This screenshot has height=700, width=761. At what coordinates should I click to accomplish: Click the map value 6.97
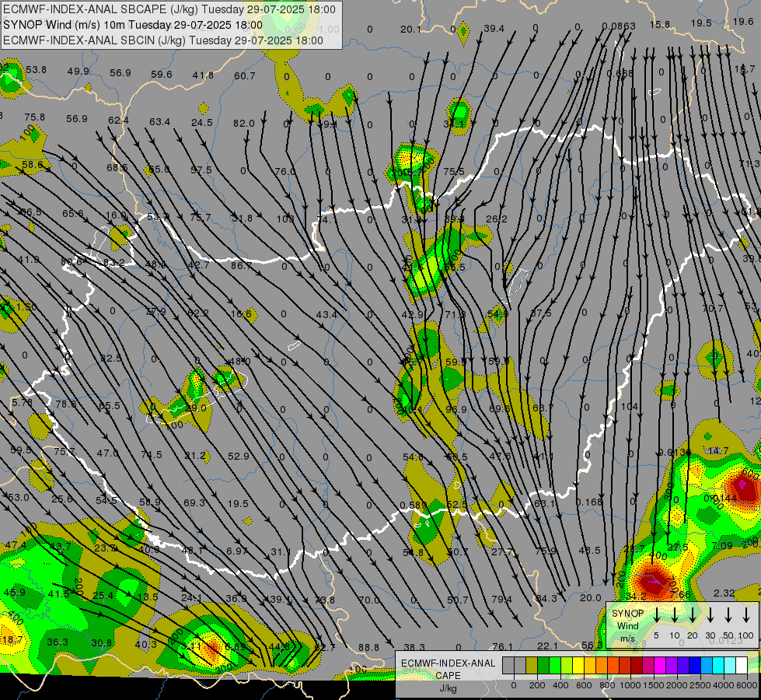point(237,551)
